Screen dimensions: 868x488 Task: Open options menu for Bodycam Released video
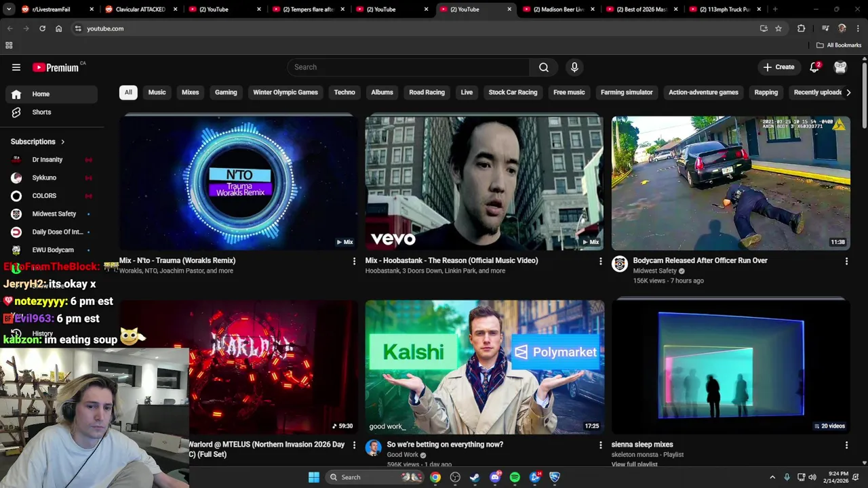click(846, 261)
